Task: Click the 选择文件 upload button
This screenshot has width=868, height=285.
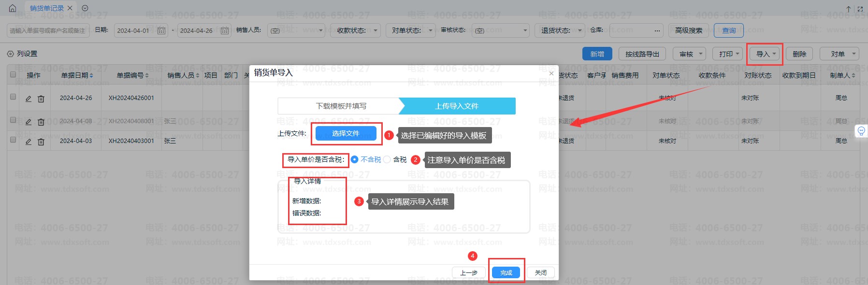Action: (346, 133)
